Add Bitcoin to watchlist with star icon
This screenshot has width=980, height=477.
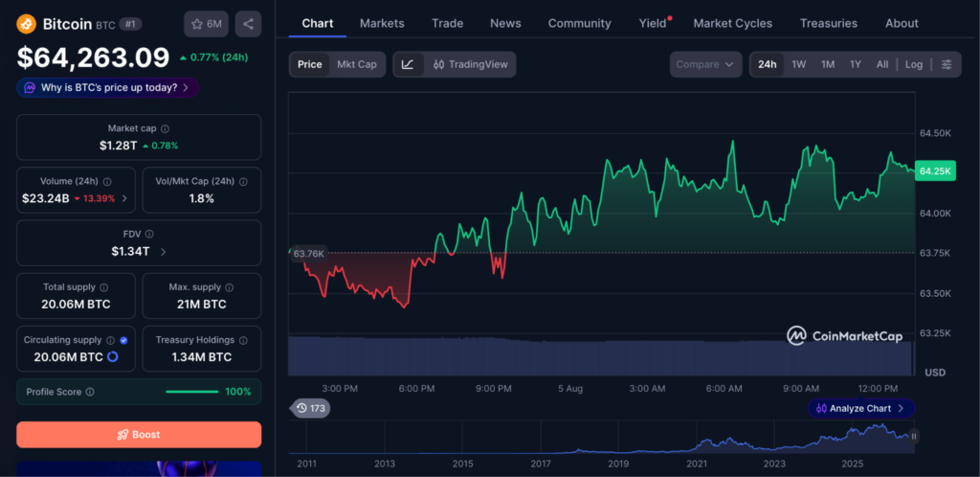click(206, 24)
